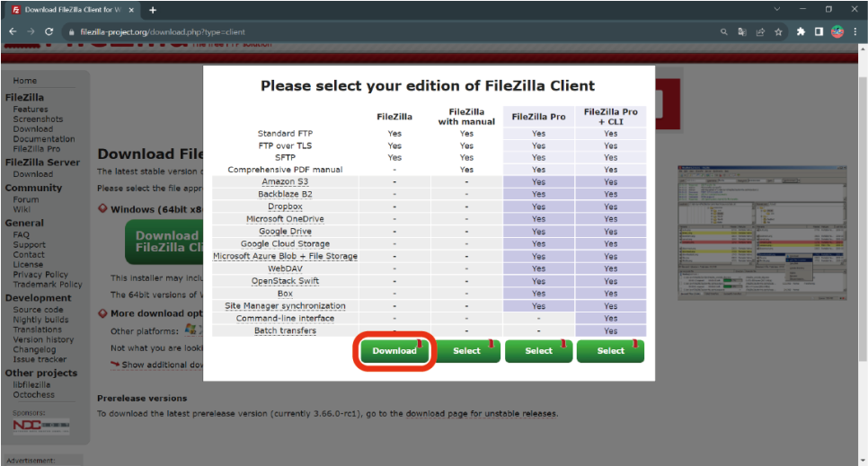Open the Nightly builds link
The image size is (868, 466).
click(41, 321)
